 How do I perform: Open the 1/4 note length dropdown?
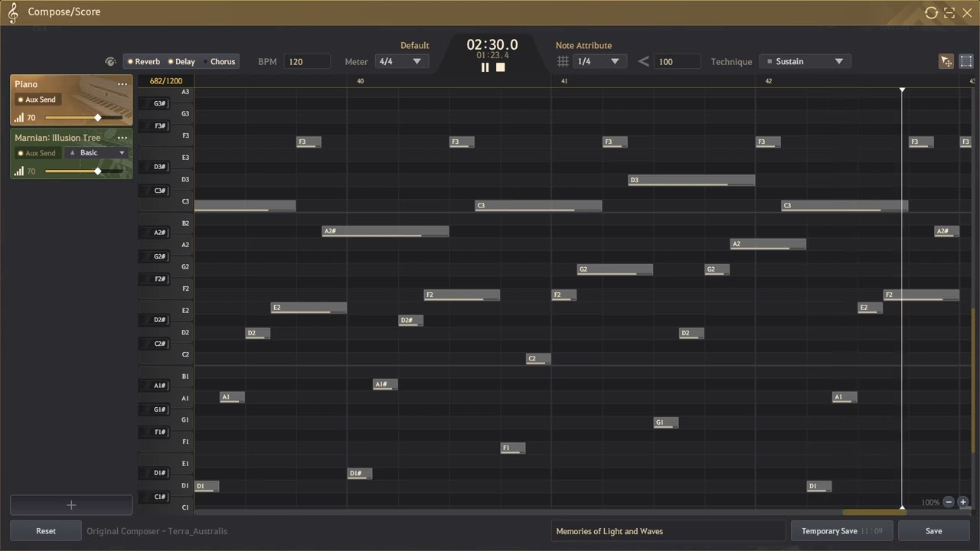600,61
